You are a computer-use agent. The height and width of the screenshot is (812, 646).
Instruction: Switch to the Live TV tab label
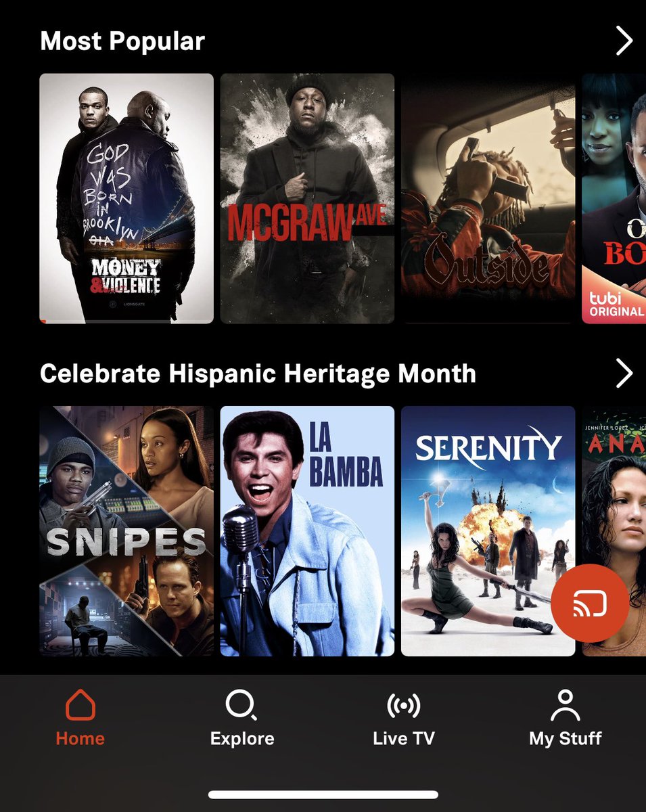[404, 738]
